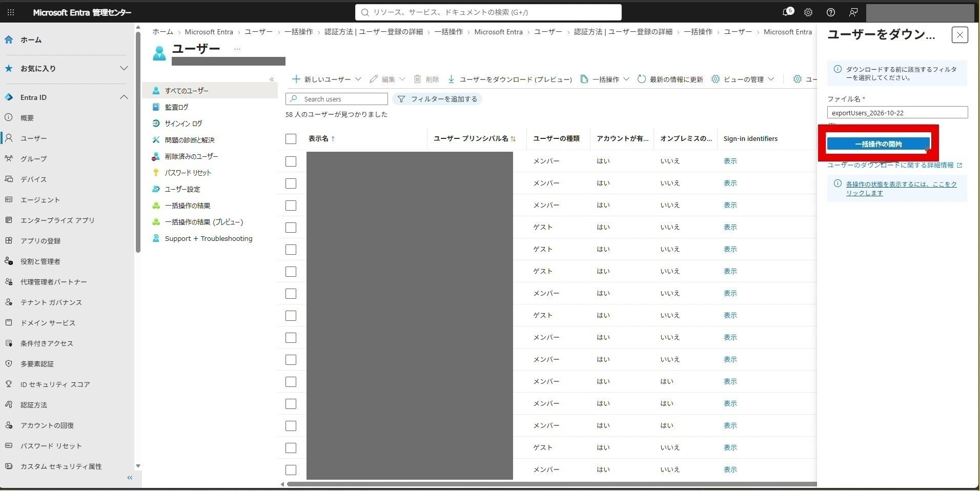980x491 pixels.
Task: Open 認証方法 in the left sidebar
Action: click(x=33, y=405)
